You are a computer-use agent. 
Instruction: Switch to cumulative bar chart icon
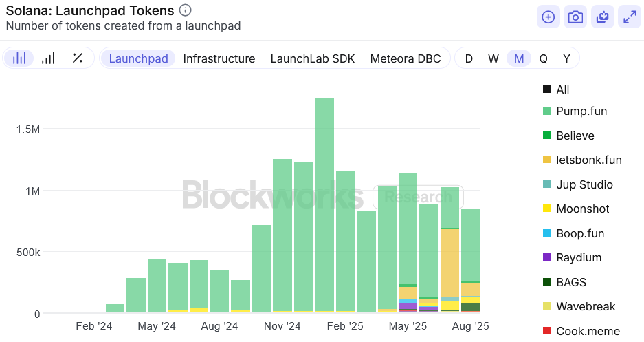[48, 58]
